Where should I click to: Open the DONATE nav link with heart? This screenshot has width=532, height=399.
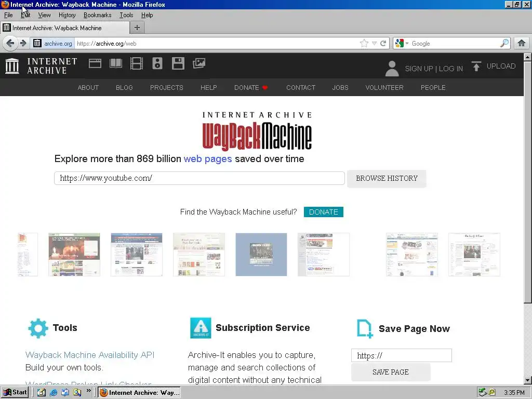click(251, 87)
